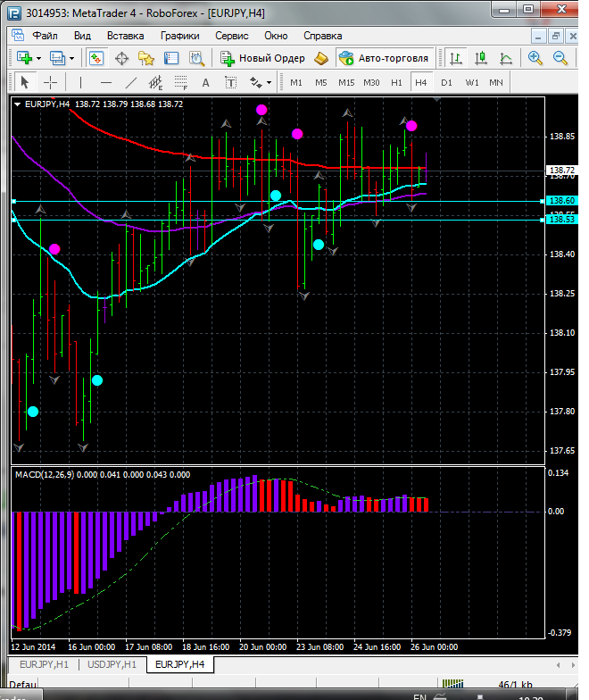
Task: Select the horizontal cyan line at 138.60
Action: point(277,202)
